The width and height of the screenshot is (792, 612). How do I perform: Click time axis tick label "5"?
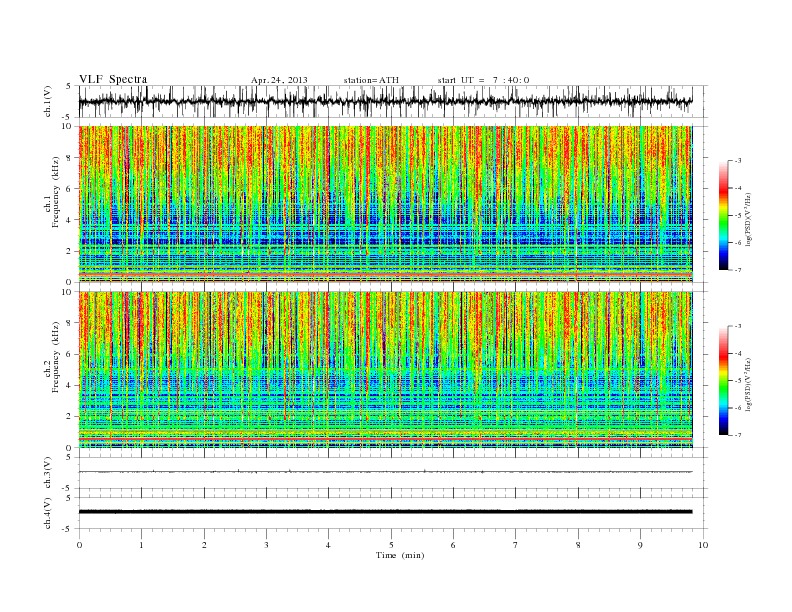391,545
